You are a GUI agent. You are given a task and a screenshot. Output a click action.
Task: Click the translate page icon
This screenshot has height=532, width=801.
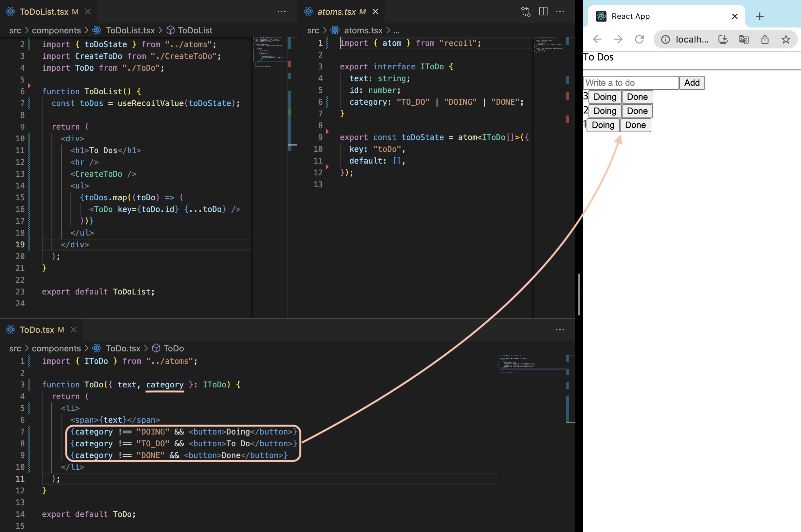(744, 39)
